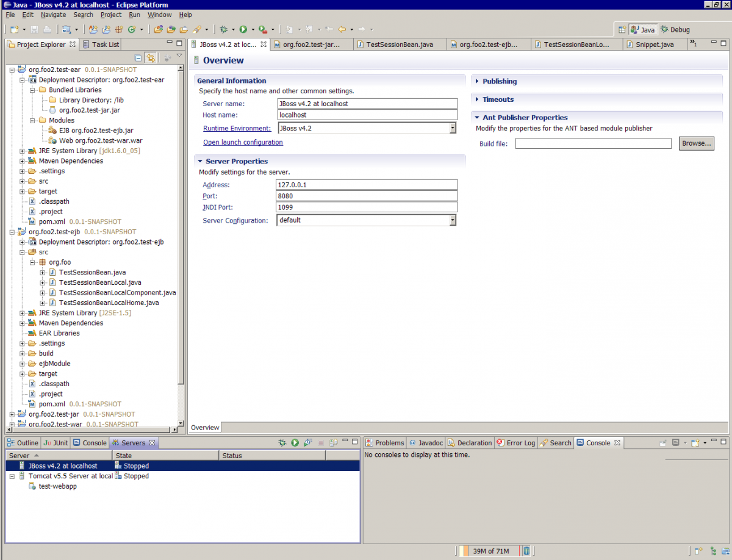Switch to the TestSessionBean.java tab

click(400, 44)
